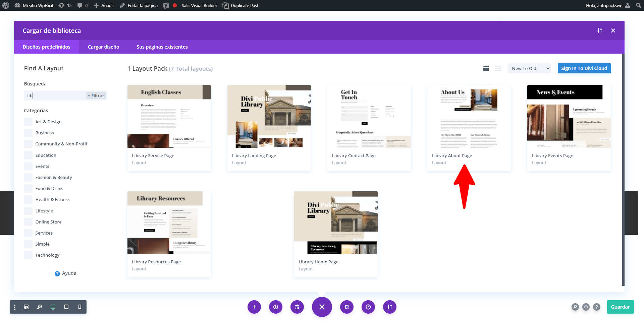The width and height of the screenshot is (644, 322).
Task: Select the Diseños predefinidos tab
Action: (47, 47)
